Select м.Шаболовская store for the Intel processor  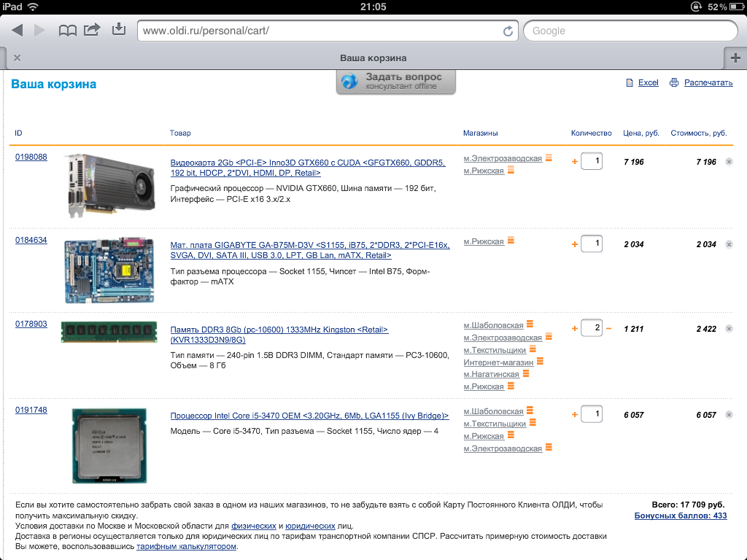coord(494,411)
